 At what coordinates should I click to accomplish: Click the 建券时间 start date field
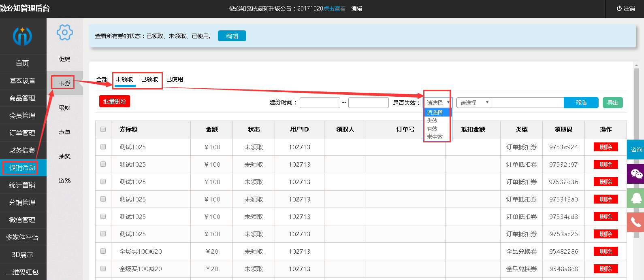click(320, 103)
